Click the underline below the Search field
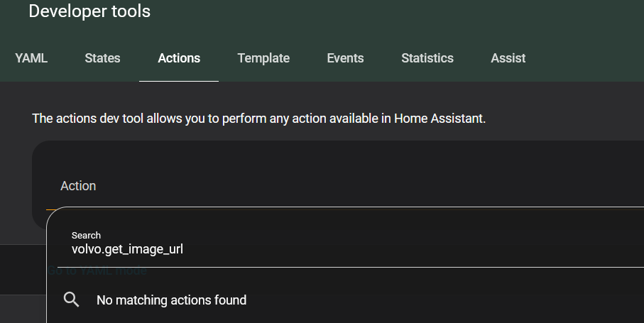Viewport: 644px width, 323px height. pos(355,267)
